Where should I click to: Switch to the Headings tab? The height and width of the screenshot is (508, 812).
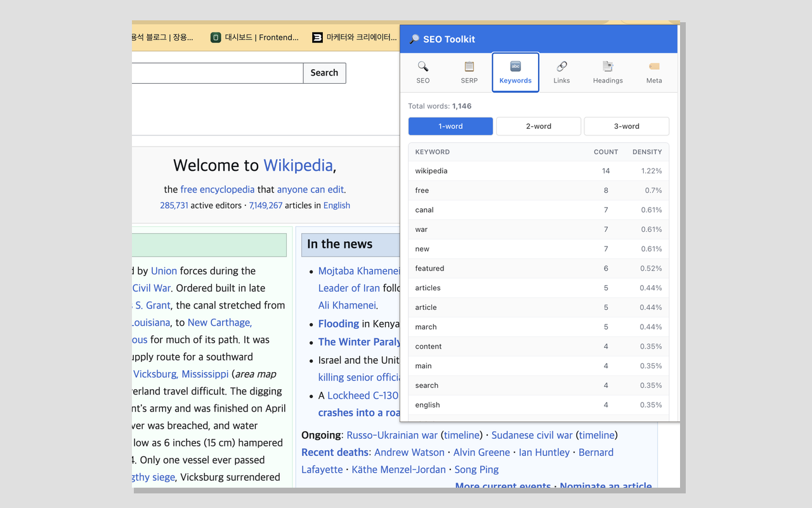[x=608, y=72]
